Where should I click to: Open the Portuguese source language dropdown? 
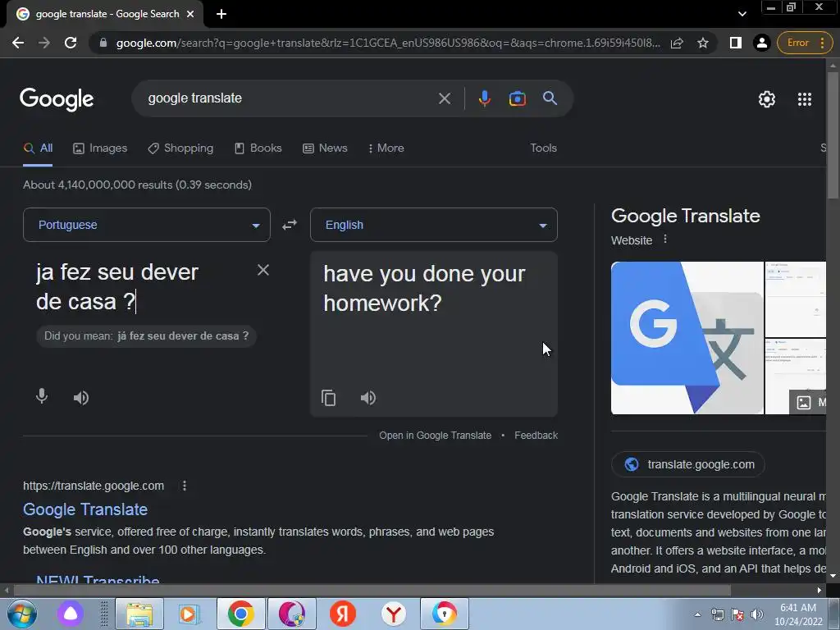[x=146, y=225]
